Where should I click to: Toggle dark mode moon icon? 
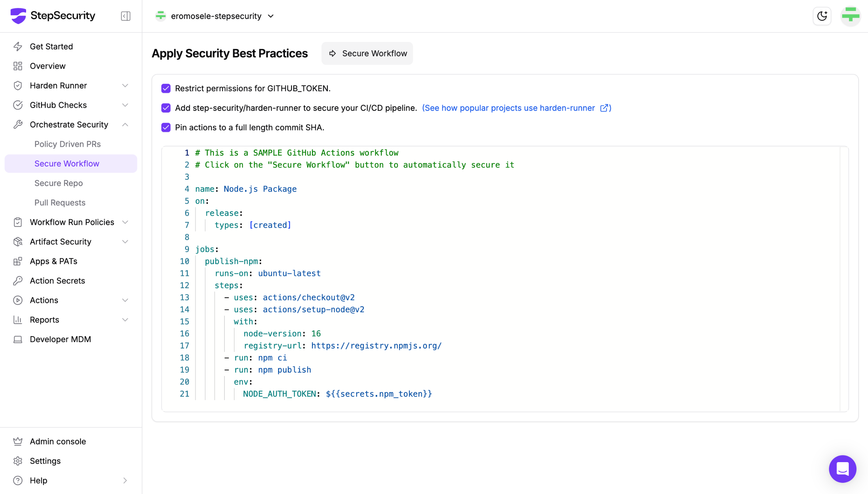pos(822,16)
